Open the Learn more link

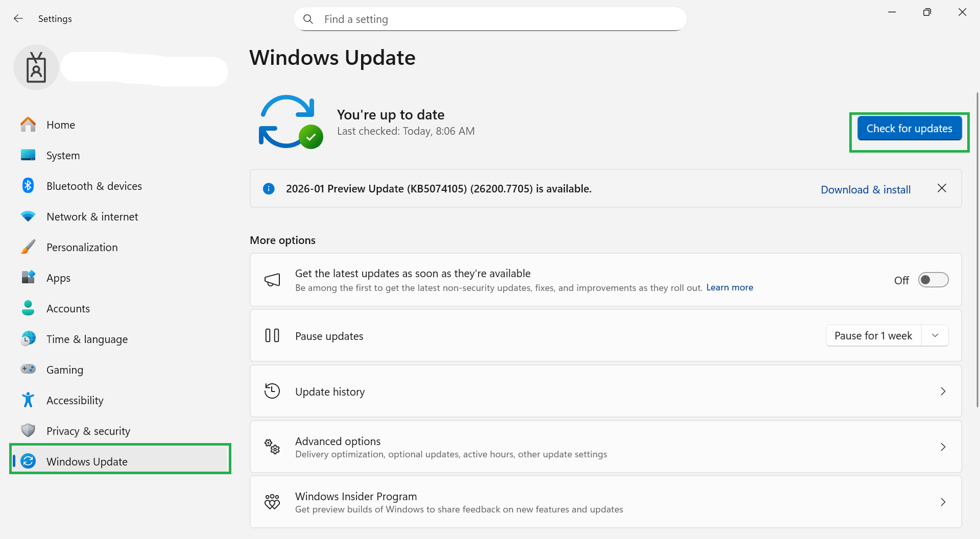[x=729, y=287]
